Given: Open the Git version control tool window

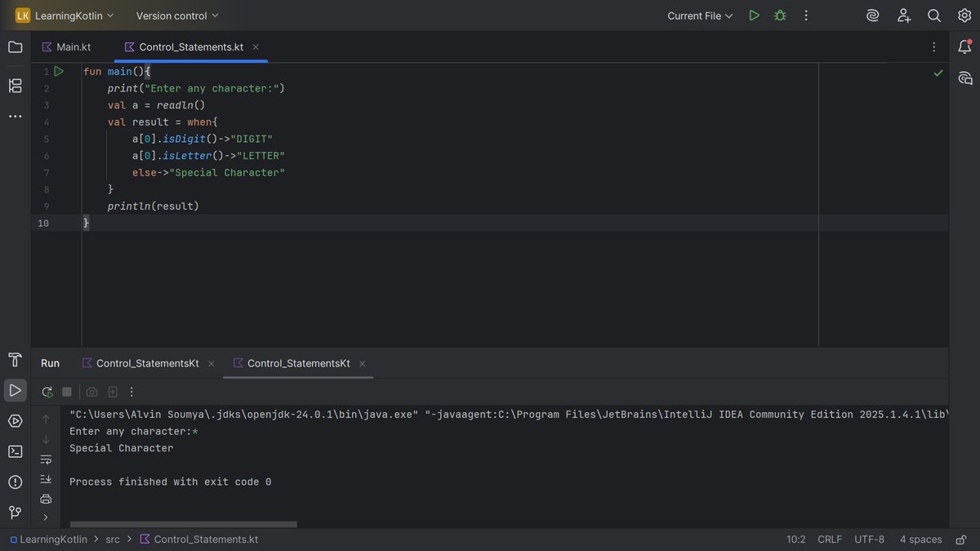Looking at the screenshot, I should click(x=15, y=513).
